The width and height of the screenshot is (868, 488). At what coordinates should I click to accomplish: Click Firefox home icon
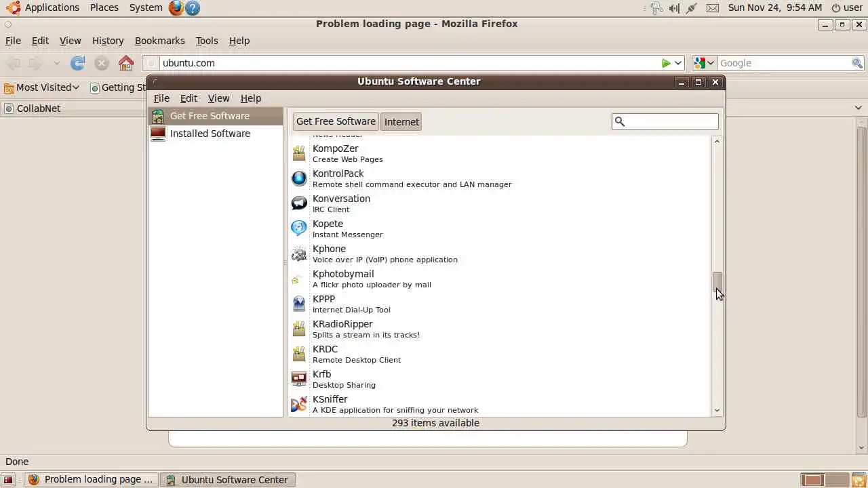[x=126, y=63]
